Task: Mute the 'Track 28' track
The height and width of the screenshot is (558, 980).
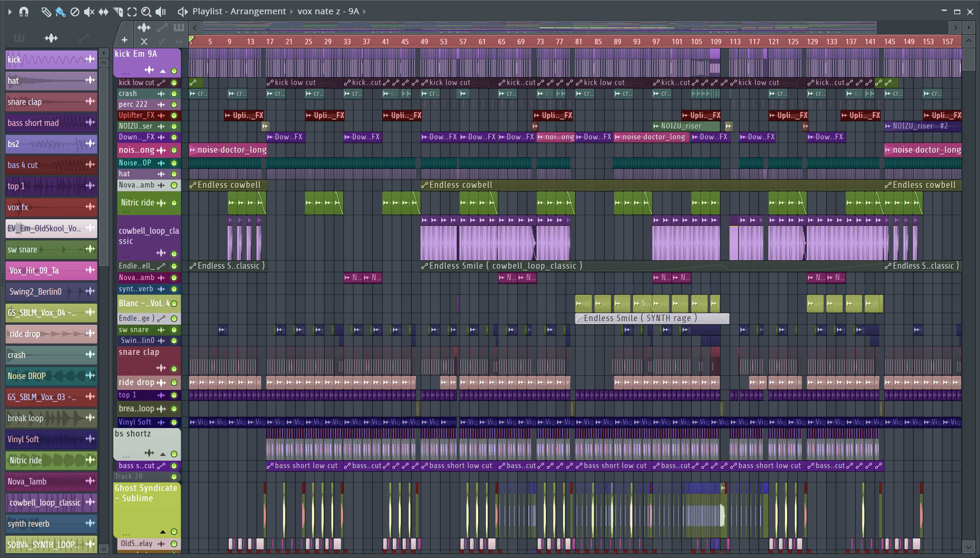Action: point(174,477)
